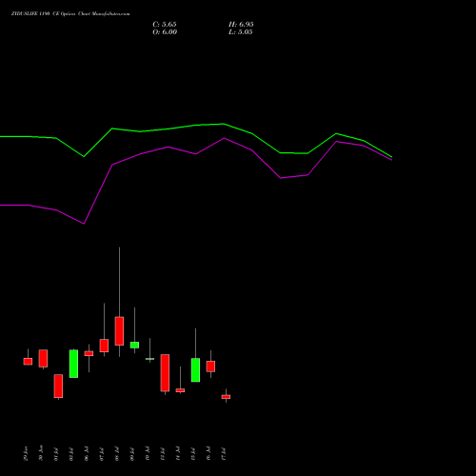The width and height of the screenshot is (476, 476).
Task: Select the '17 Jul' date label
Action: [224, 454]
